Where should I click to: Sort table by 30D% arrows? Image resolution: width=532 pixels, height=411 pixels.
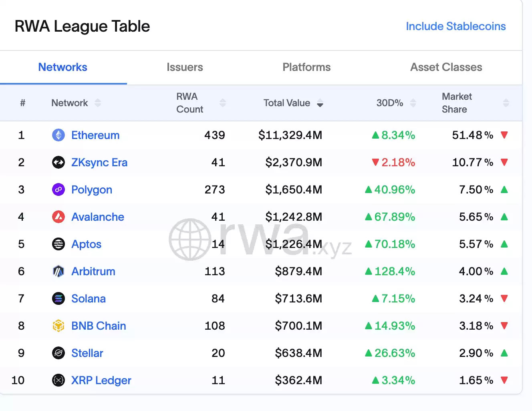413,103
